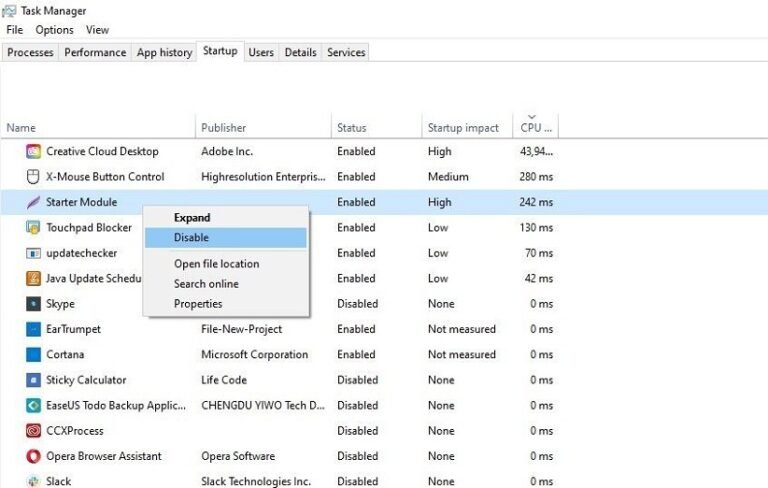Click Search online in context menu

(206, 284)
